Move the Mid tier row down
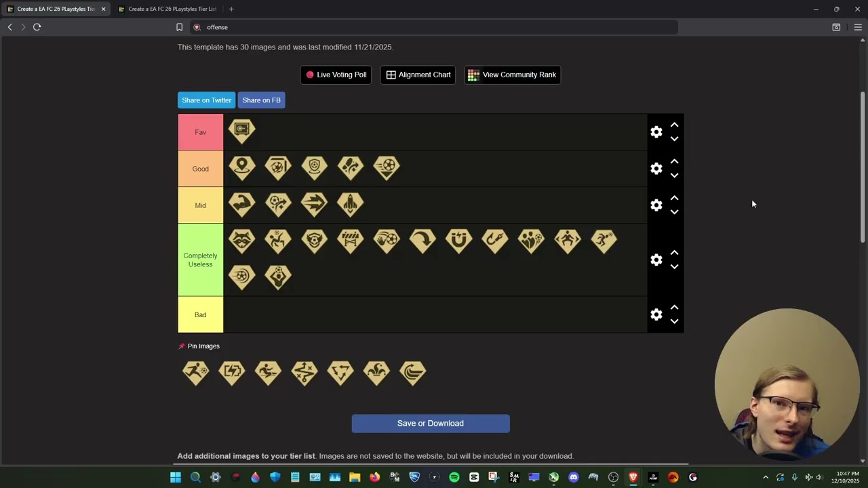Screen dimensions: 868x488 pyautogui.click(x=674, y=212)
